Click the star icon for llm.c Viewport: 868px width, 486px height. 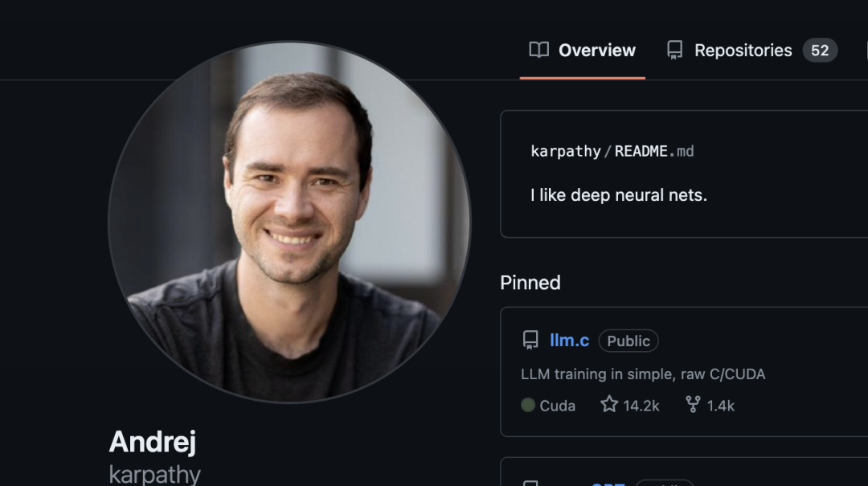pyautogui.click(x=609, y=405)
